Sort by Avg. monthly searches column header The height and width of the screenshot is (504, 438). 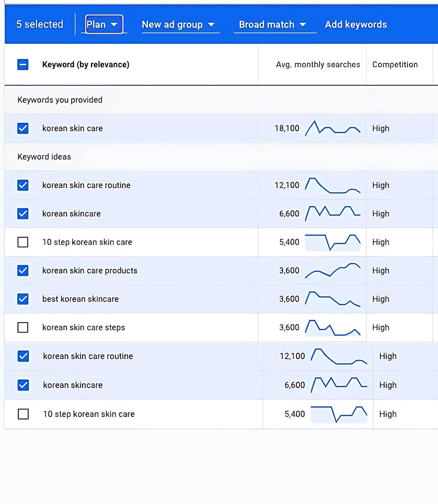click(x=318, y=65)
